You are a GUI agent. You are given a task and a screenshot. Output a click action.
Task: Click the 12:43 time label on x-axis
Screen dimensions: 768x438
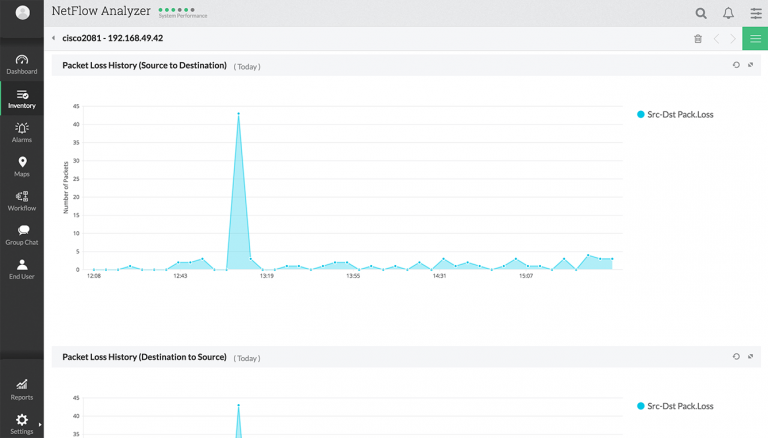(x=180, y=276)
